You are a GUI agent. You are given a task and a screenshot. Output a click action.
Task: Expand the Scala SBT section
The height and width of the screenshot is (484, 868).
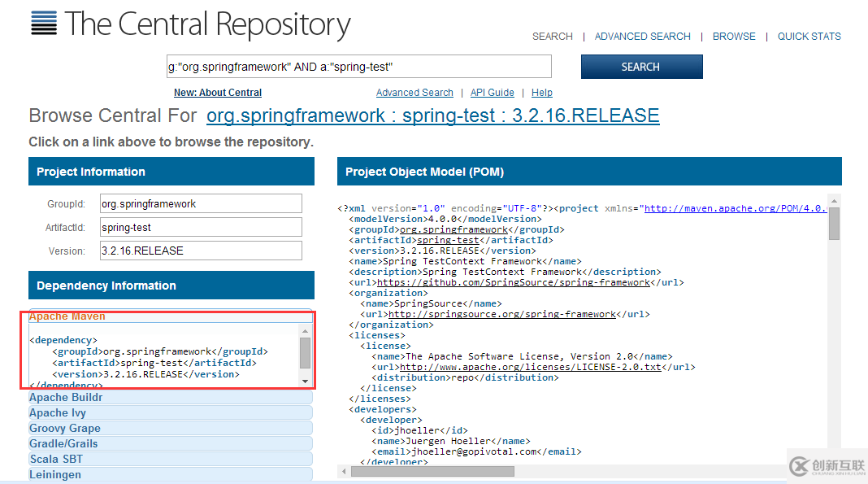171,459
